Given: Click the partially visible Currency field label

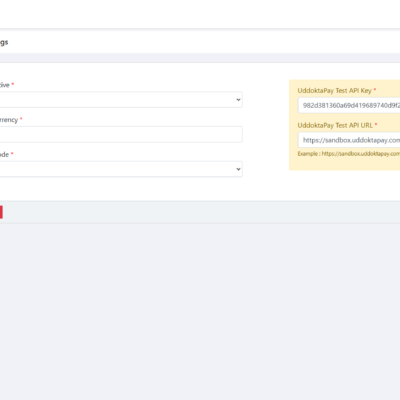Looking at the screenshot, I should click(x=9, y=120).
